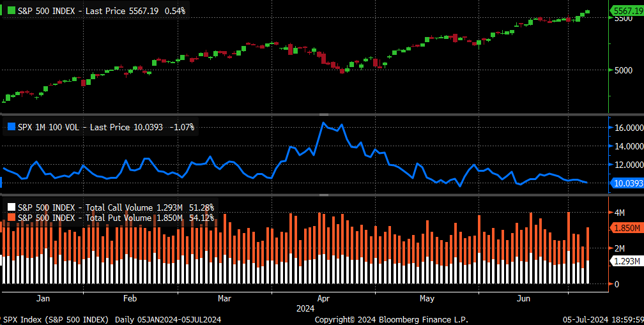Viewport: 644px width, 325px height.
Task: Click the 2024 year label under the axis
Action: [x=305, y=308]
